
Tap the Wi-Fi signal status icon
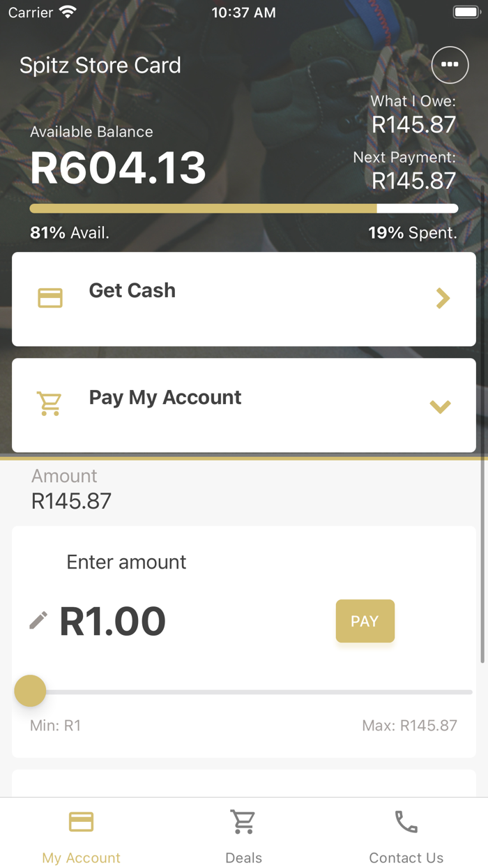68,13
